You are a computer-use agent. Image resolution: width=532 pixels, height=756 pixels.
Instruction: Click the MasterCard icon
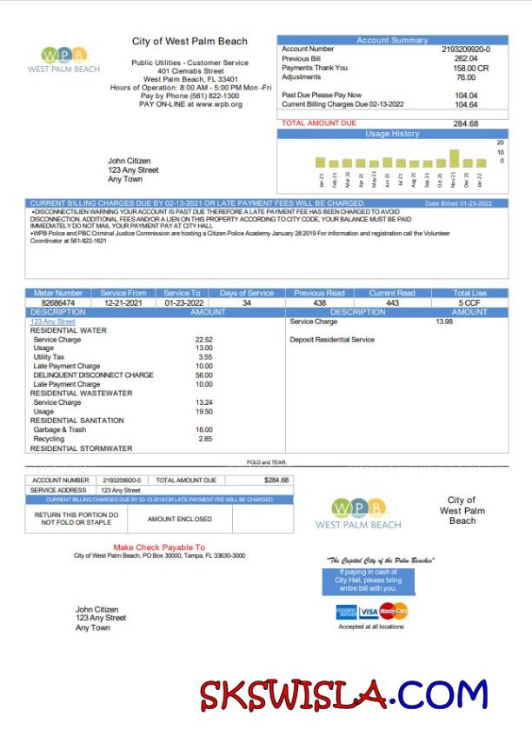(394, 612)
